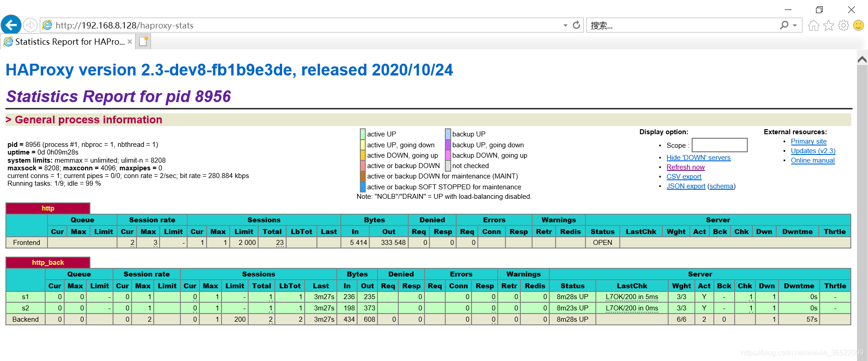Click the backup UP blue legend swatch
The width and height of the screenshot is (868, 361).
click(448, 134)
